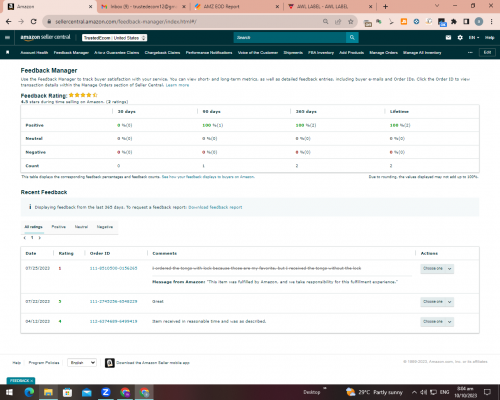Click the blue circular extension icon
The image size is (500, 400).
(x=416, y=22)
